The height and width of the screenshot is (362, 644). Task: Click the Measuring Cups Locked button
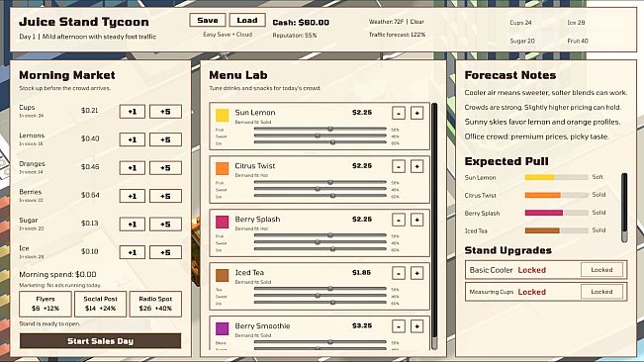point(601,292)
